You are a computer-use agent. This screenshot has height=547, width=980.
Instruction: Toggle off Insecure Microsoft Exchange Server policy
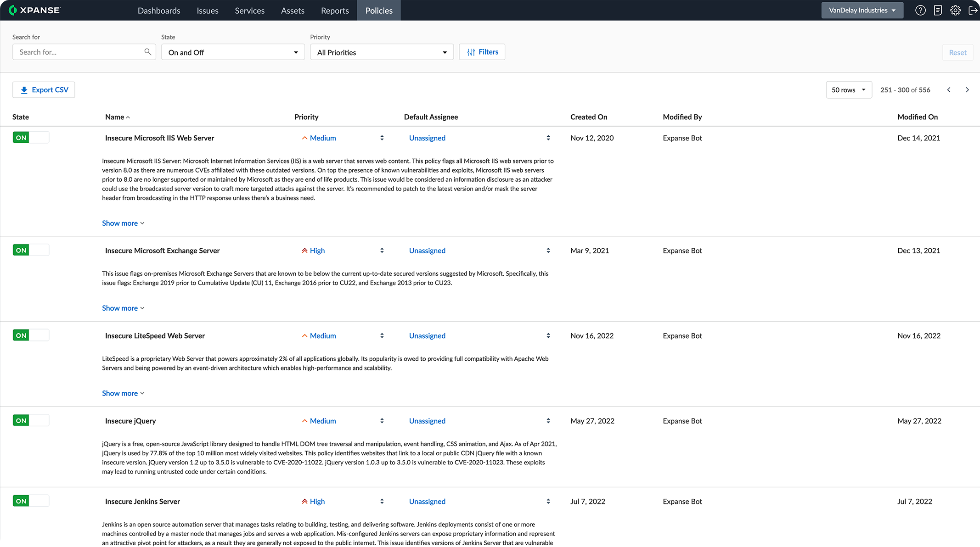click(x=31, y=250)
